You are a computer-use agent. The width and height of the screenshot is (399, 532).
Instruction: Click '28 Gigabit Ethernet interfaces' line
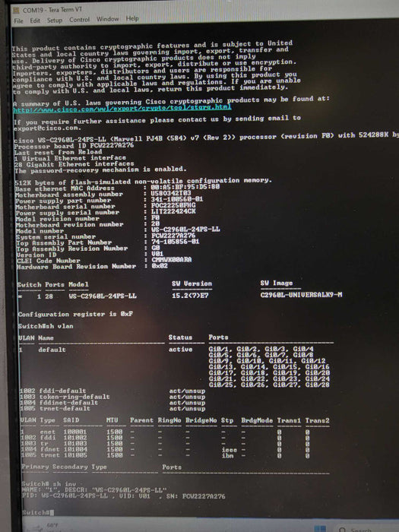(74, 164)
